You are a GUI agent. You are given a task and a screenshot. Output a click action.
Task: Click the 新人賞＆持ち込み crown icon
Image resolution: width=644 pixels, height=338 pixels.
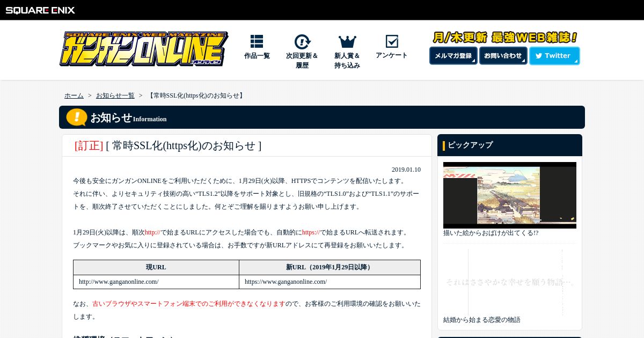click(347, 42)
